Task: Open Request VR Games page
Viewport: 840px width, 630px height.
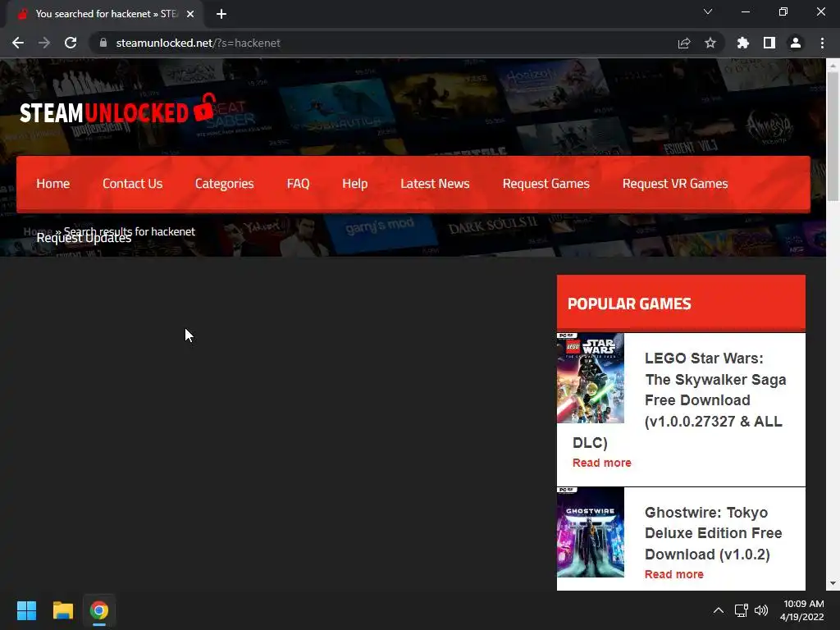Action: 675,184
